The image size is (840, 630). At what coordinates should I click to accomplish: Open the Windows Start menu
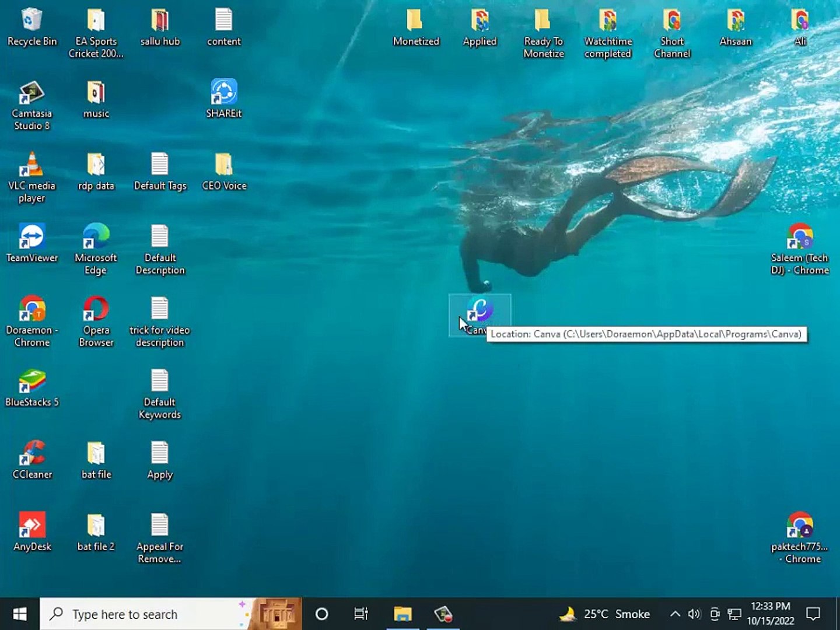(19, 614)
